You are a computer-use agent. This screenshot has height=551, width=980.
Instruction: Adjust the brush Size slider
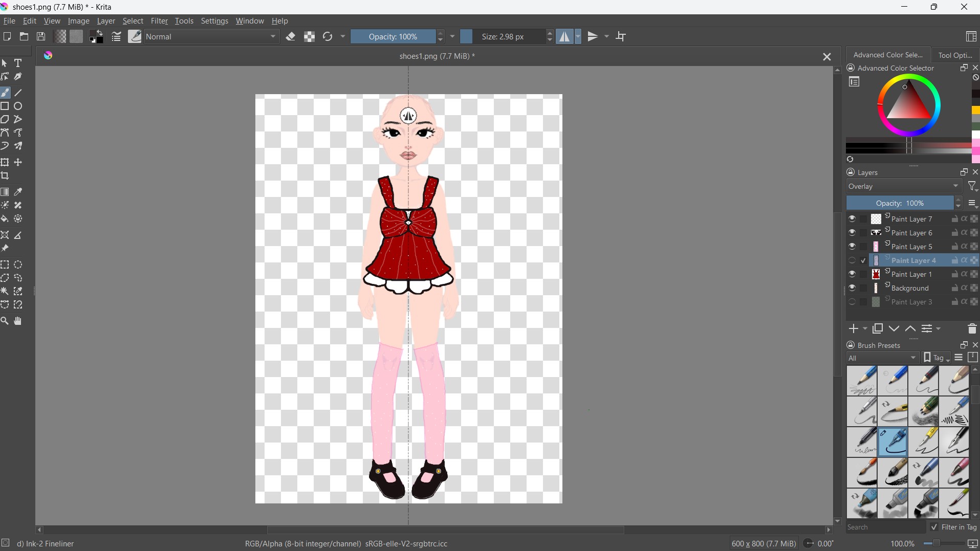click(x=503, y=36)
